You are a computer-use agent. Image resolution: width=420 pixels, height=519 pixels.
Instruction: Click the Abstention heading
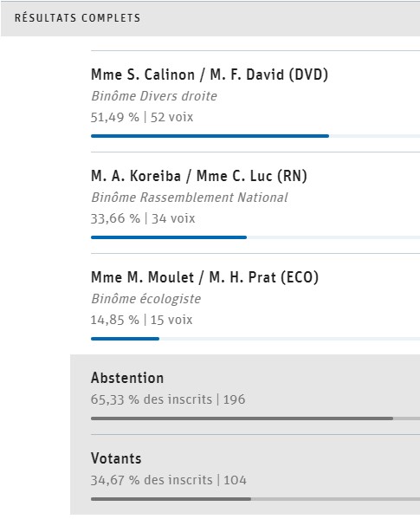click(x=127, y=378)
